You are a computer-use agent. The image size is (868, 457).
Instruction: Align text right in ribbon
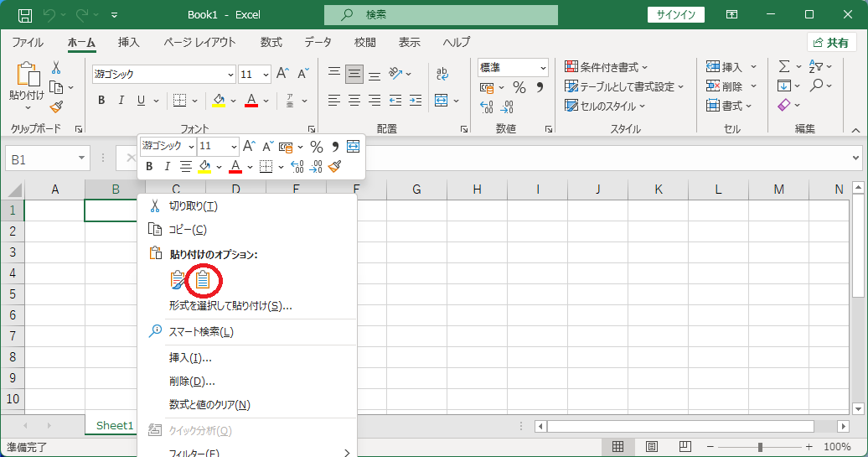[x=375, y=101]
